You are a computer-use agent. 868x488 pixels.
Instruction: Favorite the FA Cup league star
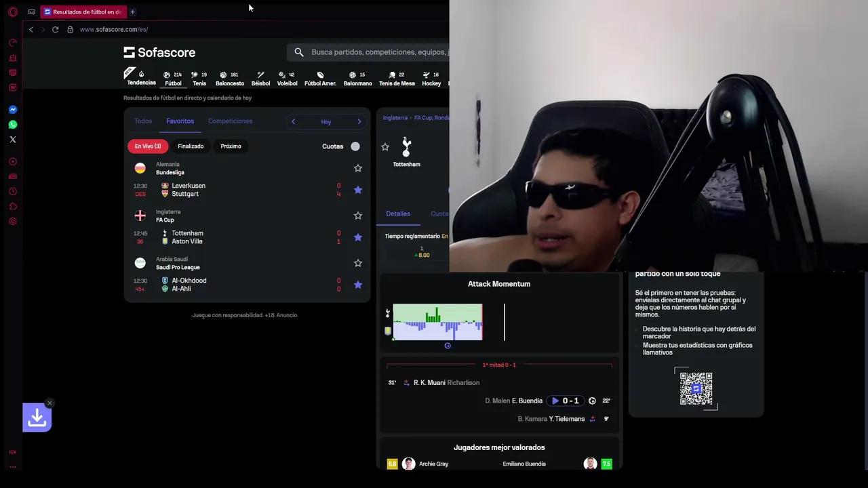tap(358, 216)
